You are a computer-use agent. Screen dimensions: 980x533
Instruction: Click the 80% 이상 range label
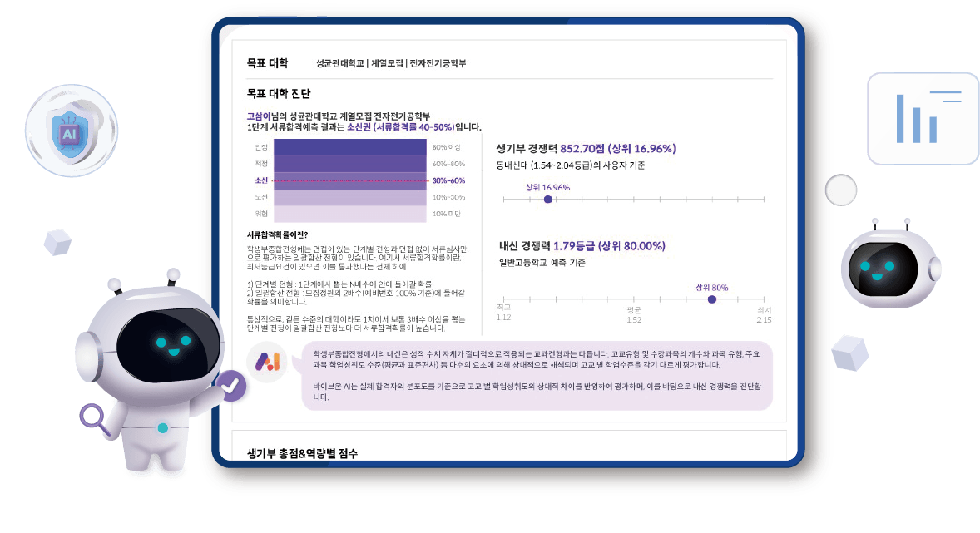pyautogui.click(x=446, y=147)
